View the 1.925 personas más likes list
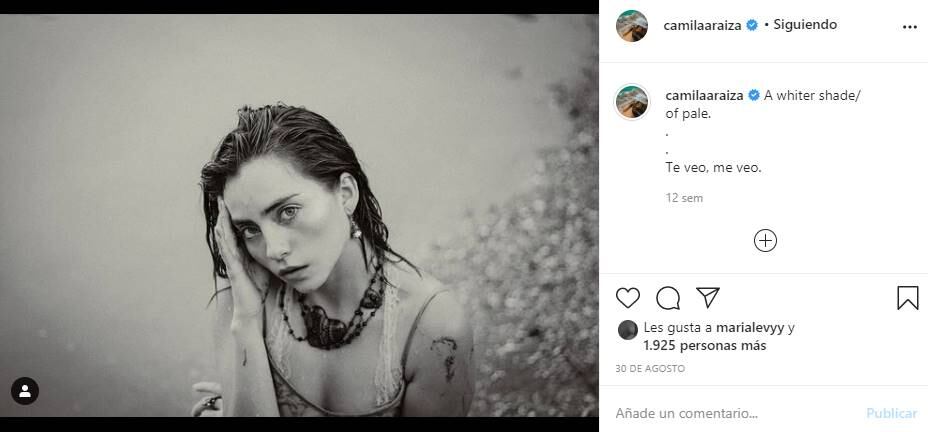Screen dimensions: 928x432 click(704, 345)
